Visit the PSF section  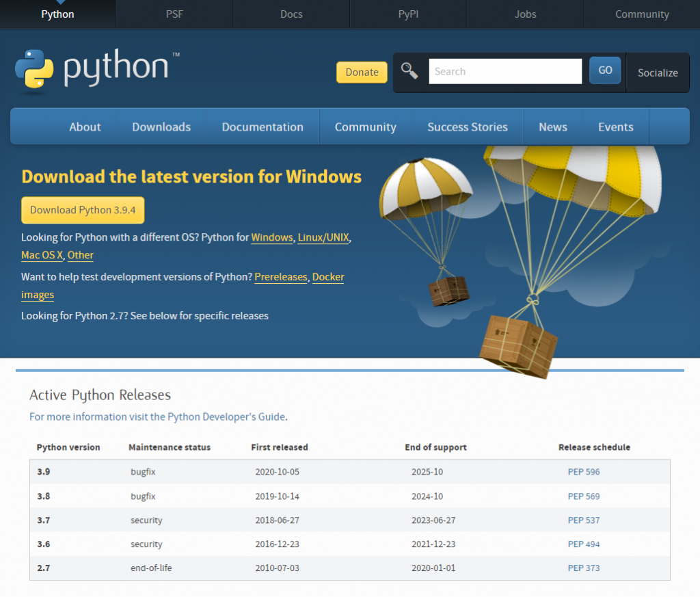[174, 14]
